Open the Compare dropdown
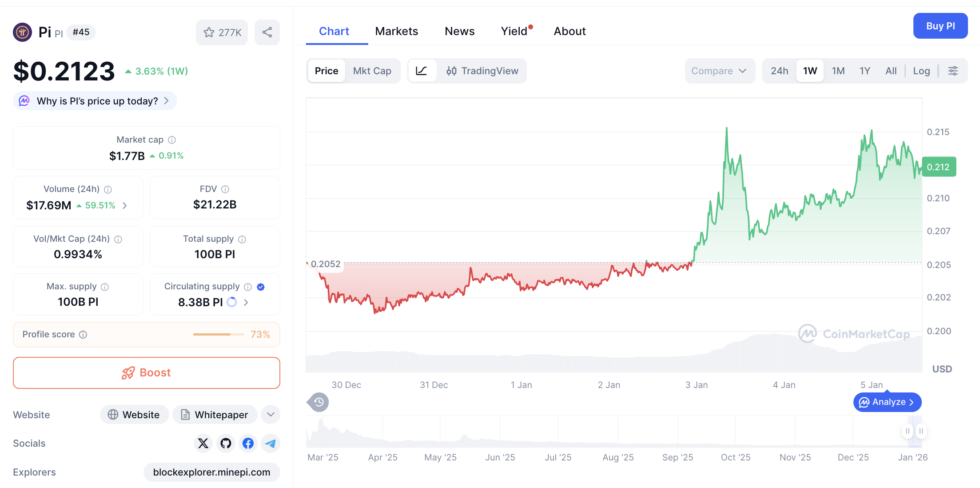 [x=719, y=71]
